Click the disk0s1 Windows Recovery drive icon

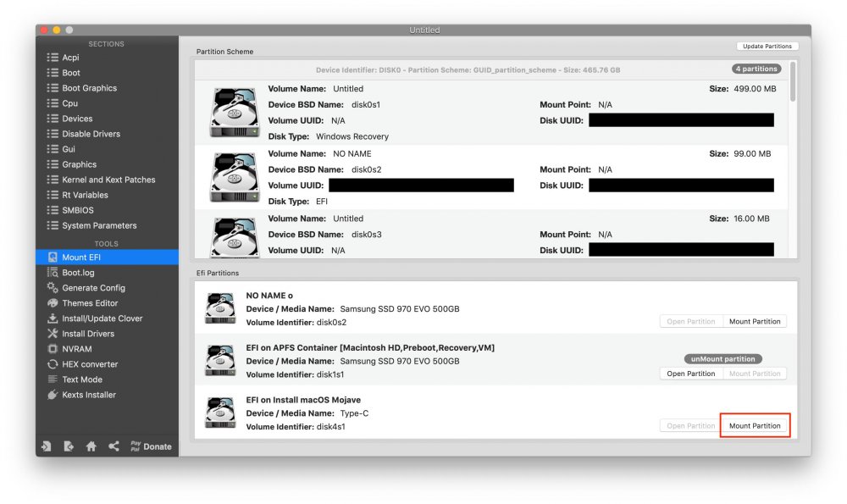click(235, 113)
